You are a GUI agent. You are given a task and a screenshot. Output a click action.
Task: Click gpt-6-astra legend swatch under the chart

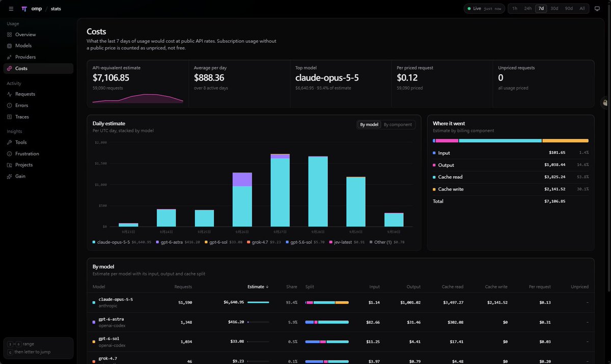(x=157, y=242)
